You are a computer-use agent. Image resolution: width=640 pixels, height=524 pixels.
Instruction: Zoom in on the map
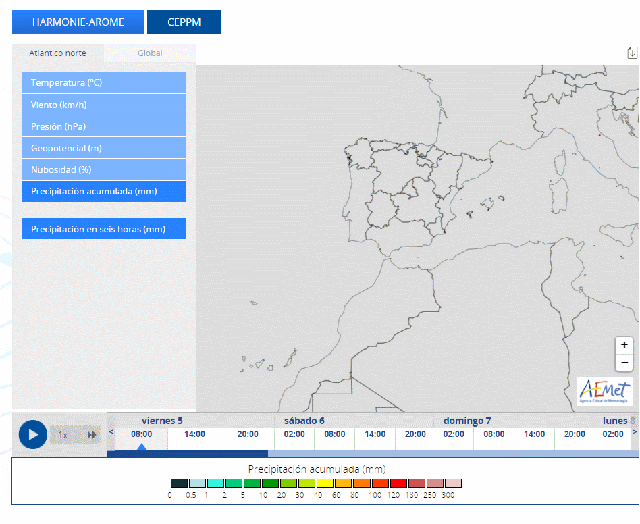coord(624,344)
